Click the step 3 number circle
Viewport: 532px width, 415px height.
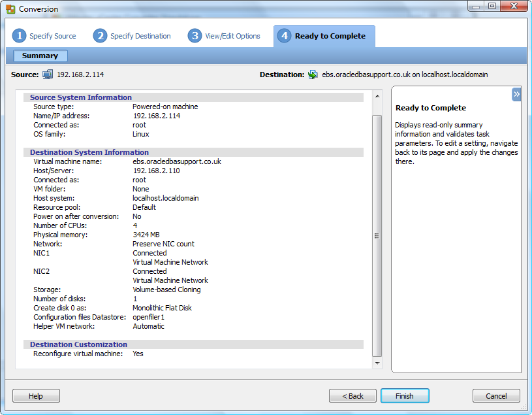pyautogui.click(x=195, y=36)
